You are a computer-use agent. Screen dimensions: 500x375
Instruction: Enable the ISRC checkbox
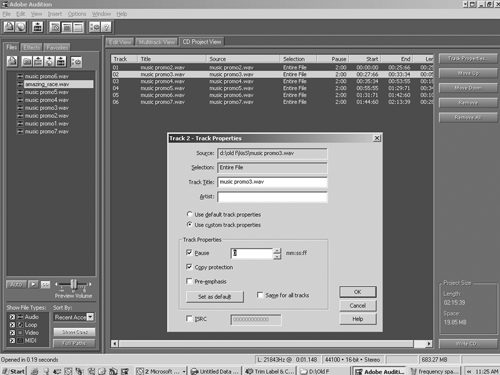(189, 318)
